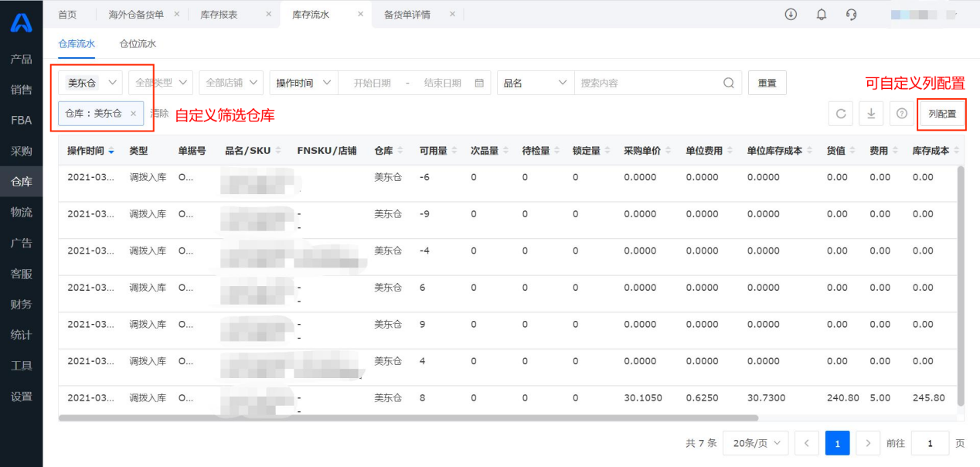Open 客服 in the sidebar
980x467 pixels.
click(21, 274)
